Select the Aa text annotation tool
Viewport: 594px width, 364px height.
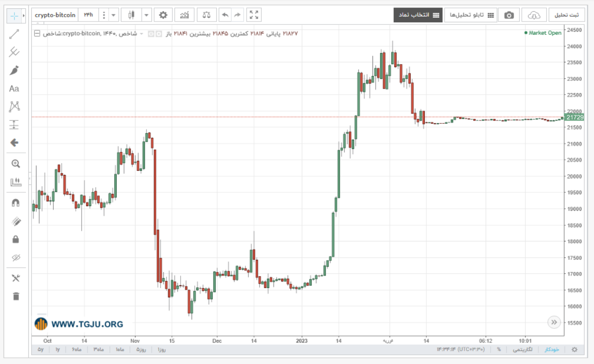pos(14,88)
